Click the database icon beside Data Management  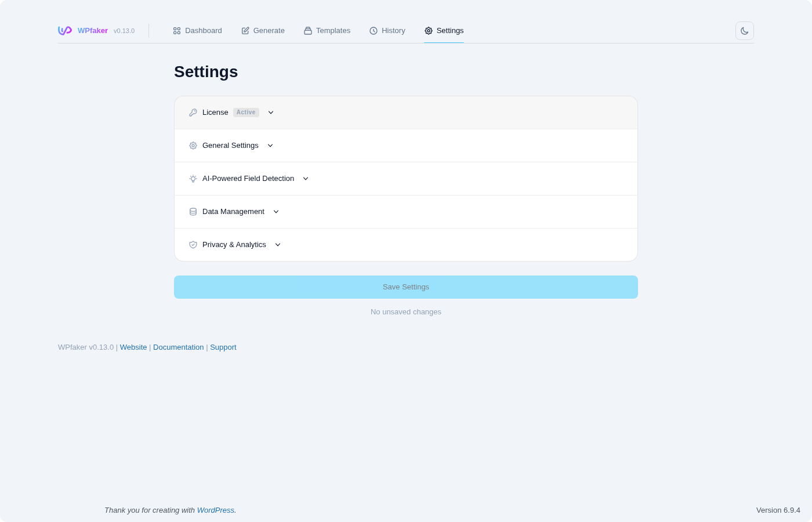[x=193, y=212]
